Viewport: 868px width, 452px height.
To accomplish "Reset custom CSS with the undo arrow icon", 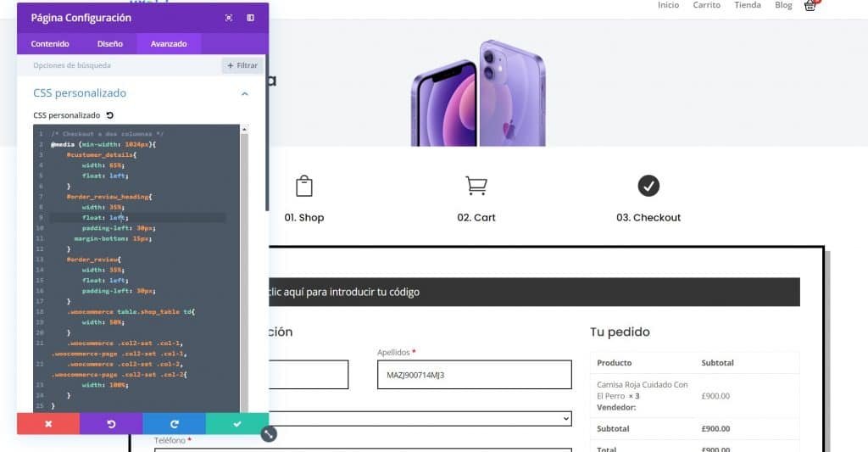I will pos(109,115).
